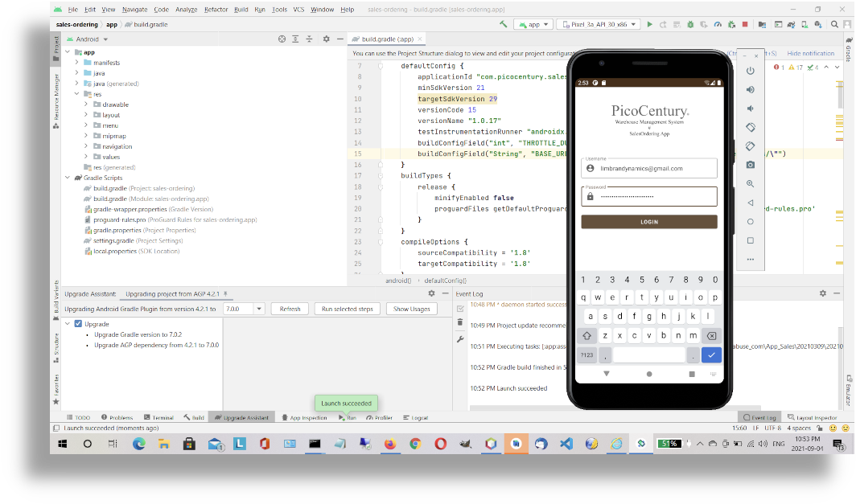856x504 pixels.
Task: Select proguard-rules.pro in the project tree
Action: [x=171, y=219]
